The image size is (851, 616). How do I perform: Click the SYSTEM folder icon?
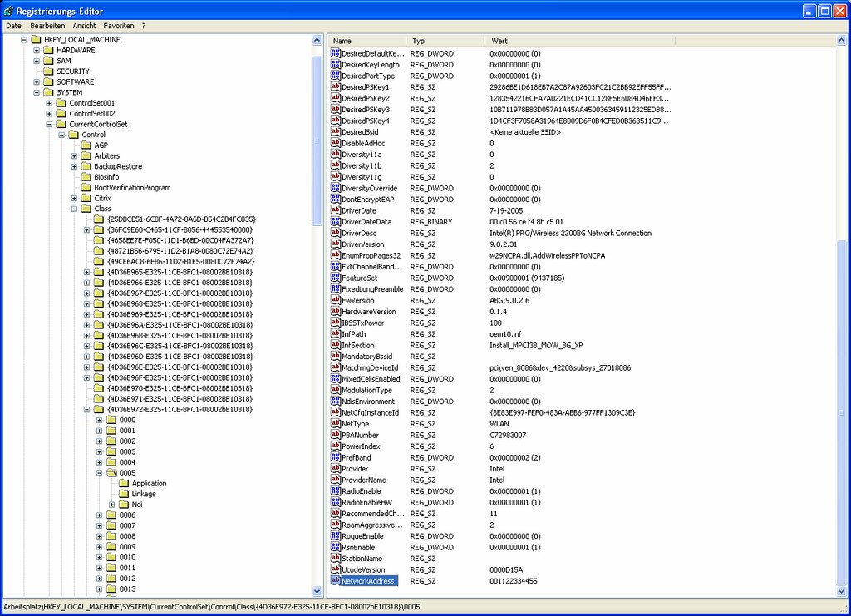(x=48, y=92)
